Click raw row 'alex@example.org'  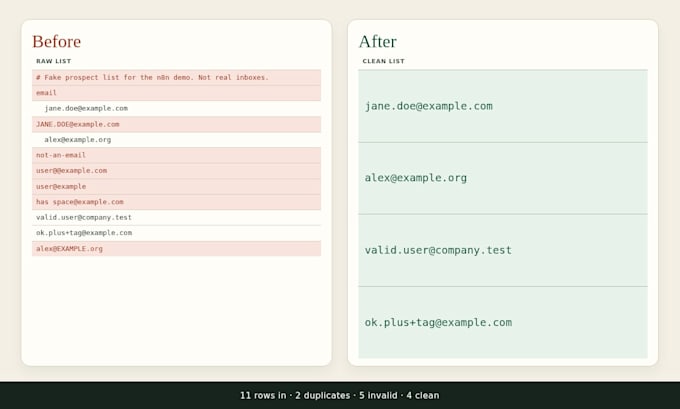(177, 140)
